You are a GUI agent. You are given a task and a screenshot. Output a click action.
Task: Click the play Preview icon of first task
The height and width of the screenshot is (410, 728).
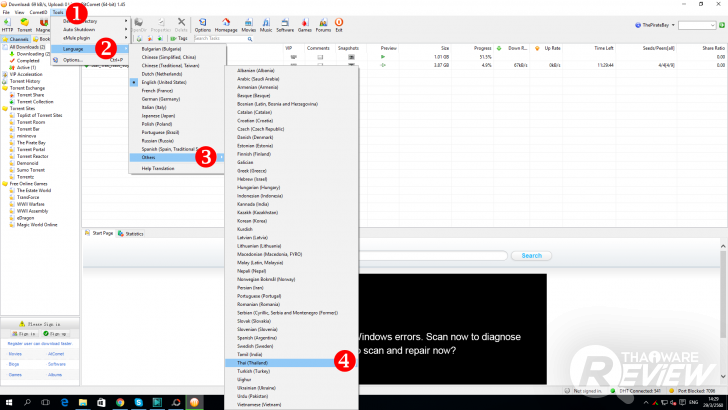pos(383,57)
